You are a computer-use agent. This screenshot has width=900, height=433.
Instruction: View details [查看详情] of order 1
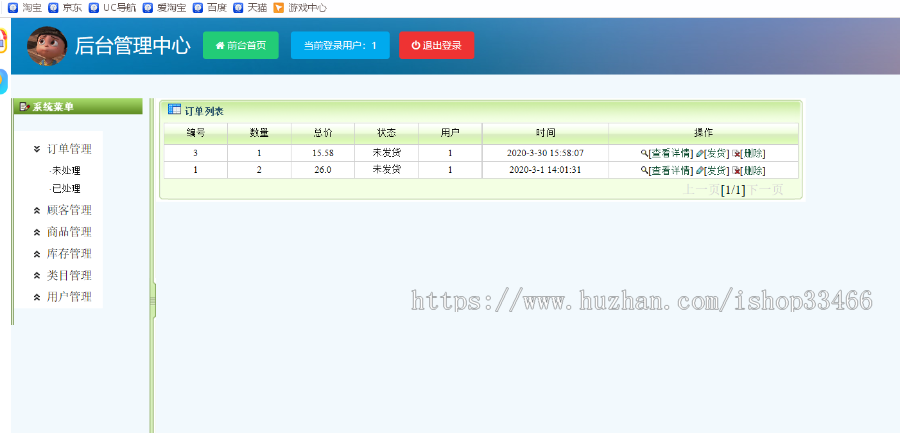click(x=670, y=171)
